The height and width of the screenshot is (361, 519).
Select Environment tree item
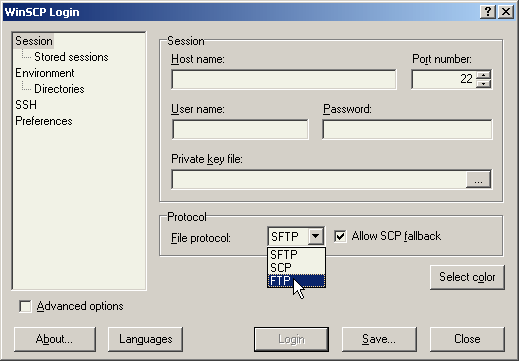(x=45, y=73)
